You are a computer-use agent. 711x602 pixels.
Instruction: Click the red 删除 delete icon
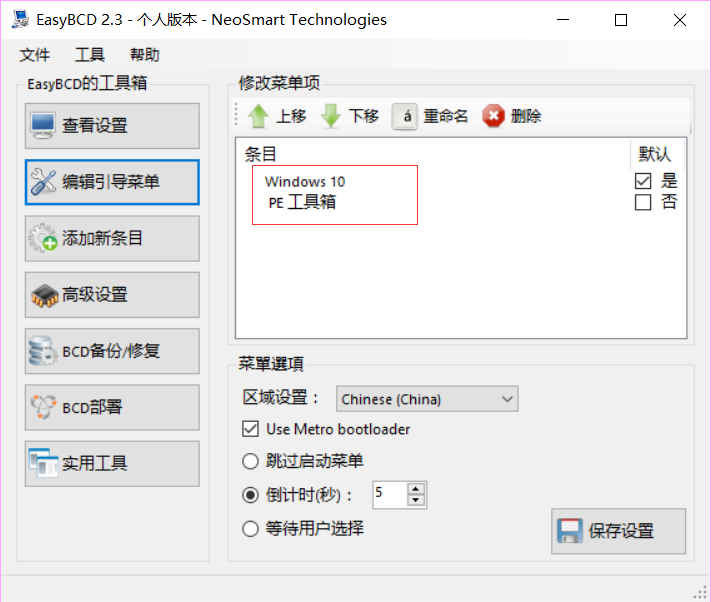[x=493, y=116]
